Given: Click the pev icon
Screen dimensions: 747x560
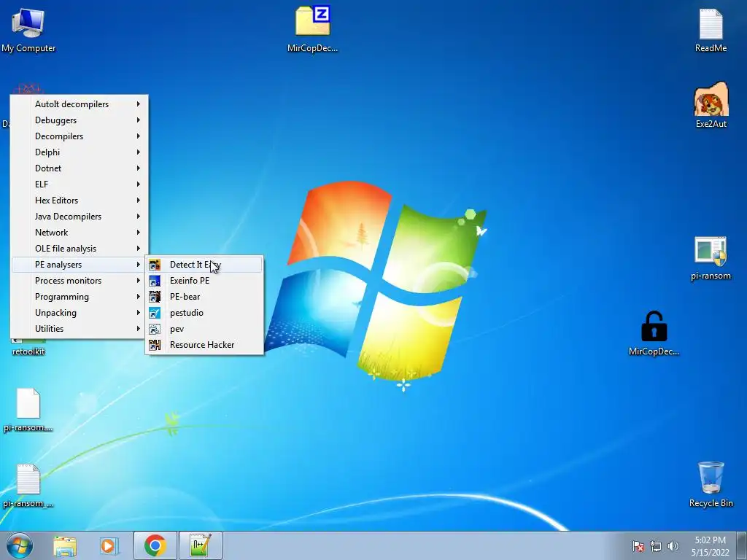Looking at the screenshot, I should [155, 329].
